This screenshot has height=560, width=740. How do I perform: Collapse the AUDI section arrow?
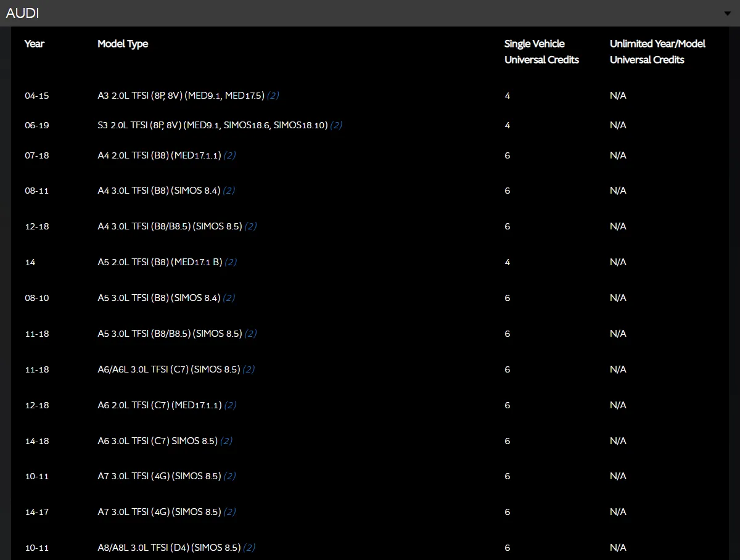728,14
